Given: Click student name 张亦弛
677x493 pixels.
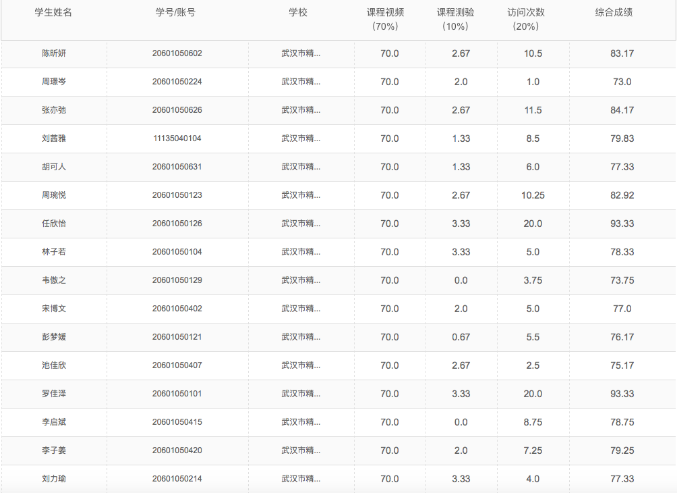Looking at the screenshot, I should pyautogui.click(x=54, y=110).
